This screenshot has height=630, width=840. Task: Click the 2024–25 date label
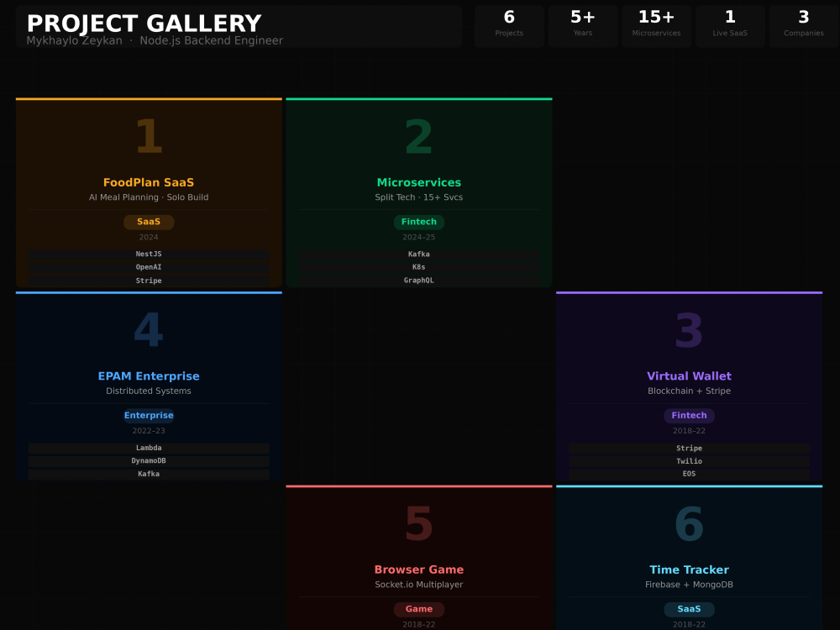(x=419, y=238)
